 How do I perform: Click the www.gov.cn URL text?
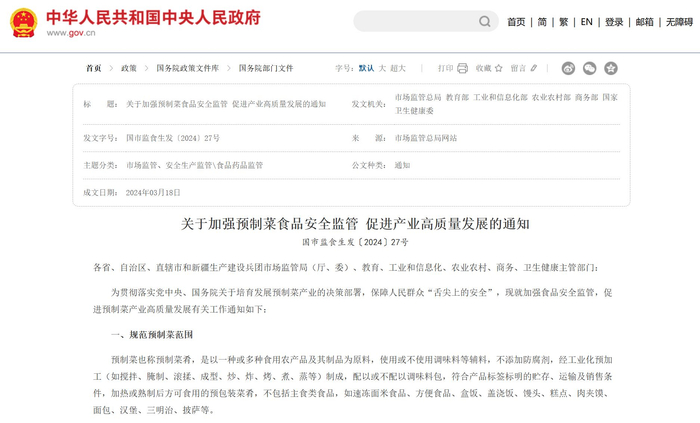coord(71,33)
